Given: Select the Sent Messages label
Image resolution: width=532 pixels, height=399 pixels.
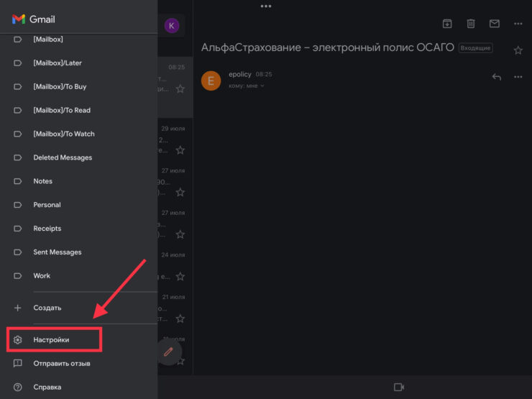Looking at the screenshot, I should pyautogui.click(x=58, y=252).
